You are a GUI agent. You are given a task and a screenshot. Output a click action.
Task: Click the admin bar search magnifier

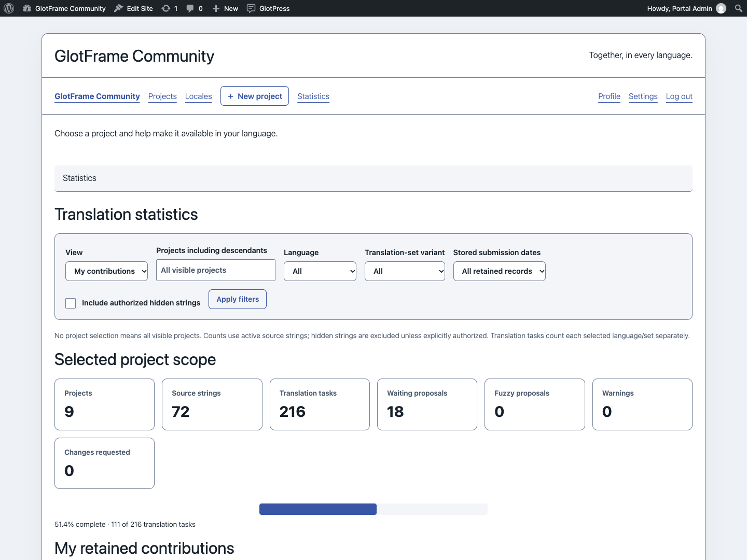[739, 8]
